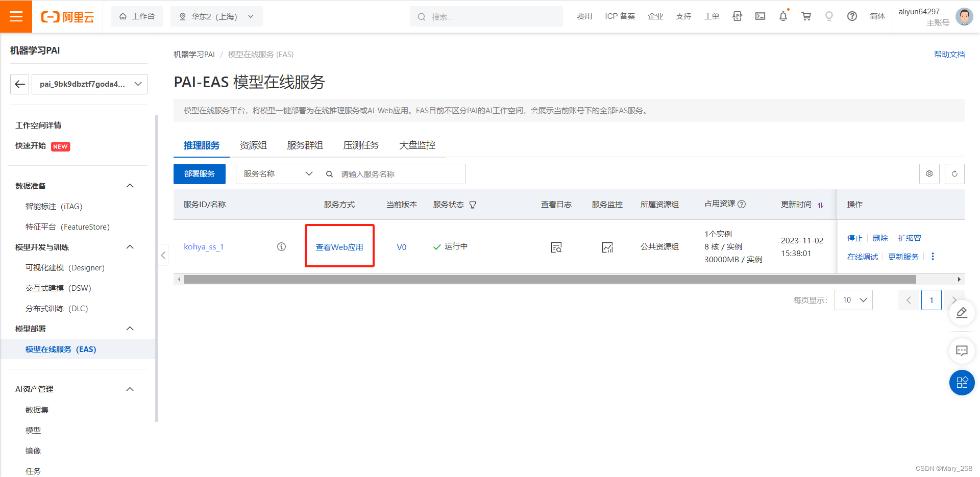Open the 每页显示 page size dropdown
980x477 pixels.
coord(853,300)
